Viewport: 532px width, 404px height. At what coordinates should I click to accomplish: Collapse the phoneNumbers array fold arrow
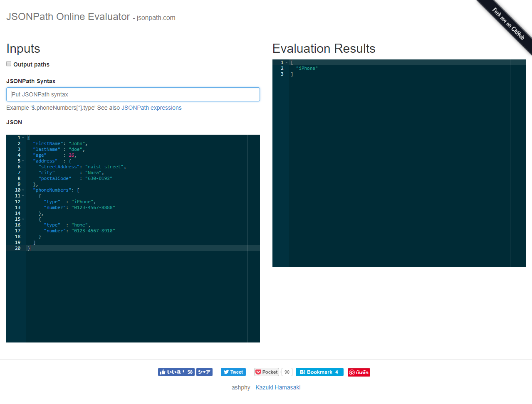[x=23, y=190]
